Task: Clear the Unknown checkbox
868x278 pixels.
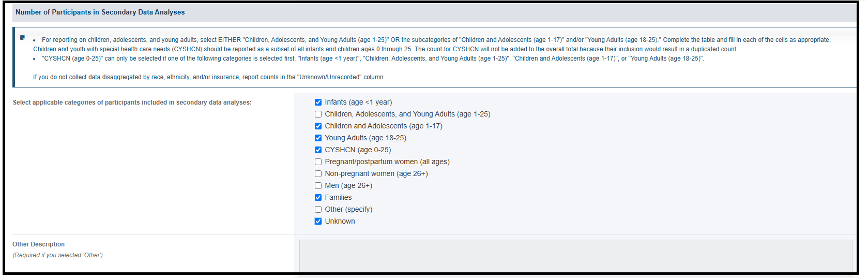Action: tap(318, 222)
